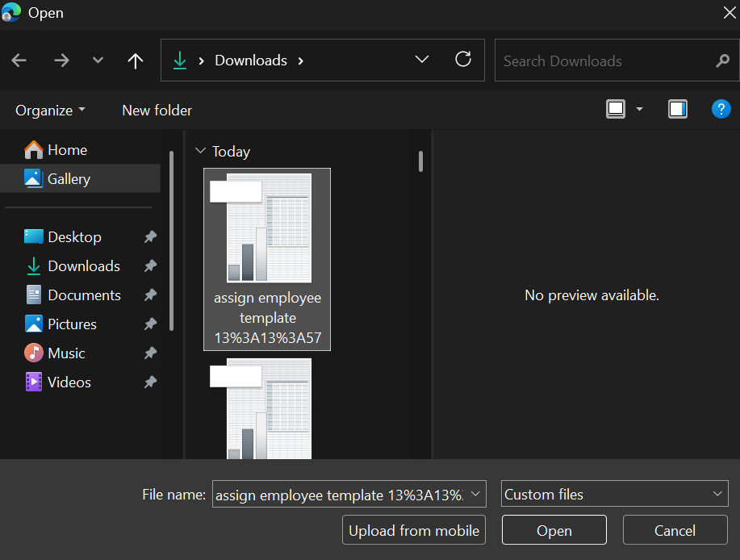
Task: Open Desktop in the sidebar
Action: 74,237
